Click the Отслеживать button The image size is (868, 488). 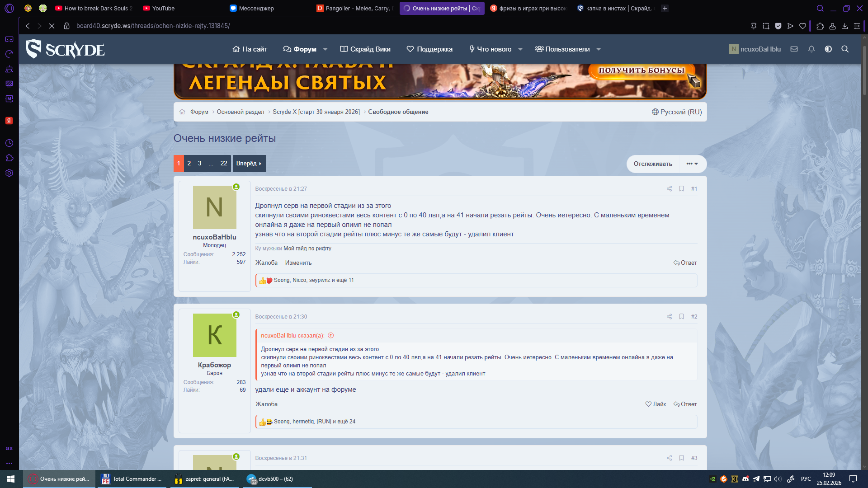[652, 164]
